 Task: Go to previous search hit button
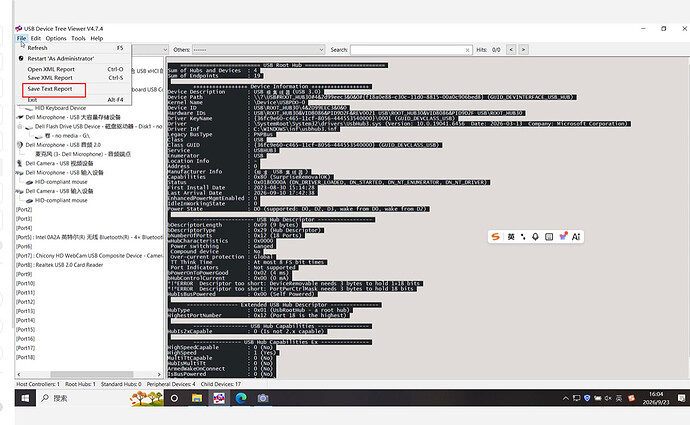[511, 50]
